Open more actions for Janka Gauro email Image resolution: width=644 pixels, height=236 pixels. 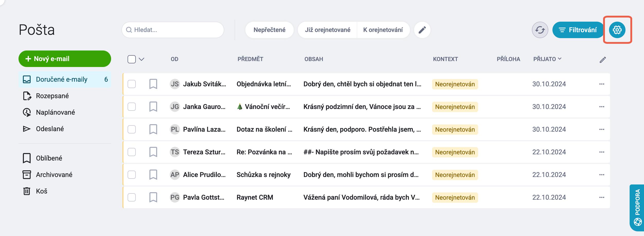click(602, 107)
